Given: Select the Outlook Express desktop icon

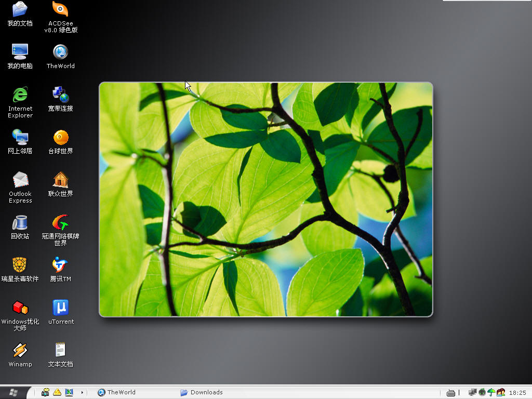Looking at the screenshot, I should (20, 187).
